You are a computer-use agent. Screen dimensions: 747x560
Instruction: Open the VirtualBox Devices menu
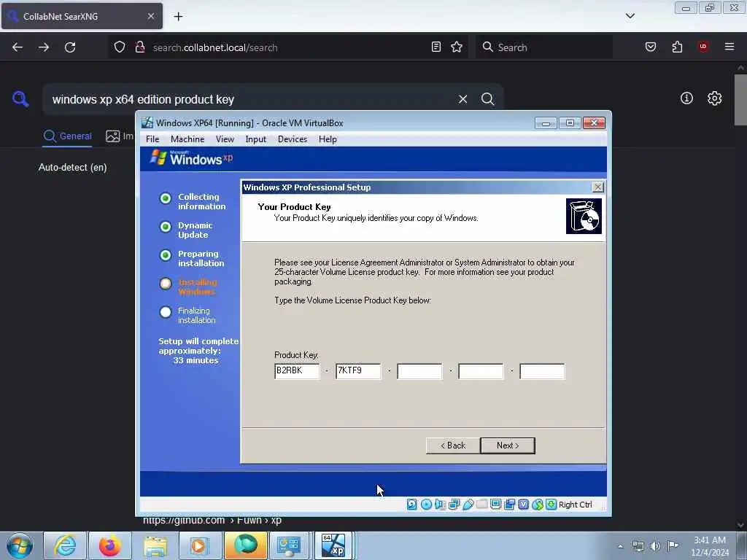pos(293,139)
